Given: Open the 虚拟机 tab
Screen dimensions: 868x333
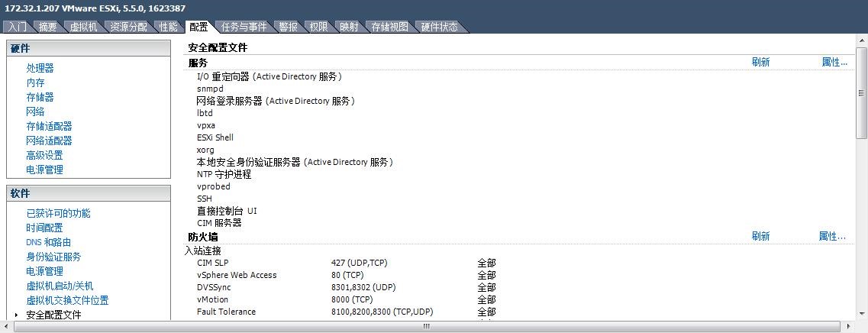Looking at the screenshot, I should coord(83,27).
